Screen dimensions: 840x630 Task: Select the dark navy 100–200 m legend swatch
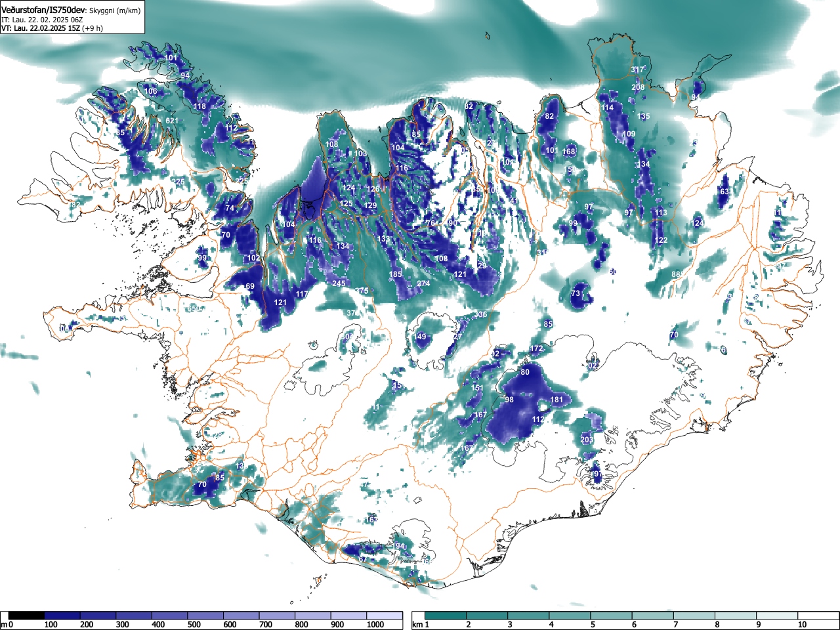pyautogui.click(x=63, y=616)
